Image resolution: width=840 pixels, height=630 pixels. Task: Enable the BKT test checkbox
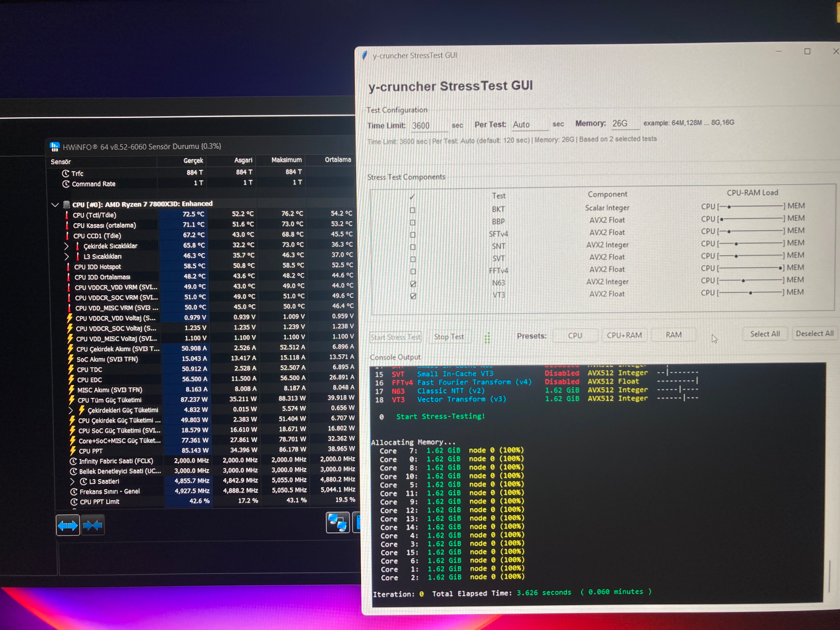pos(412,210)
